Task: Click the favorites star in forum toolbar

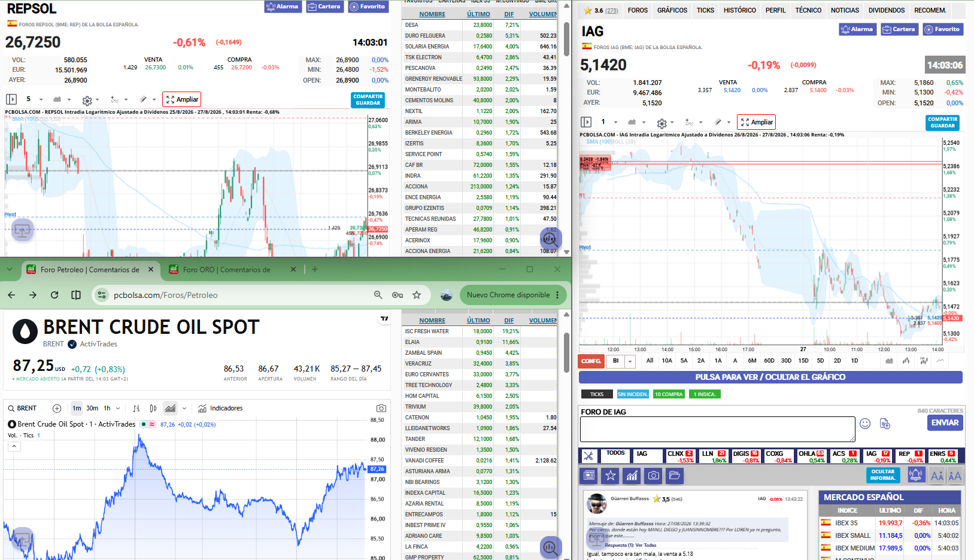Action: [x=611, y=476]
